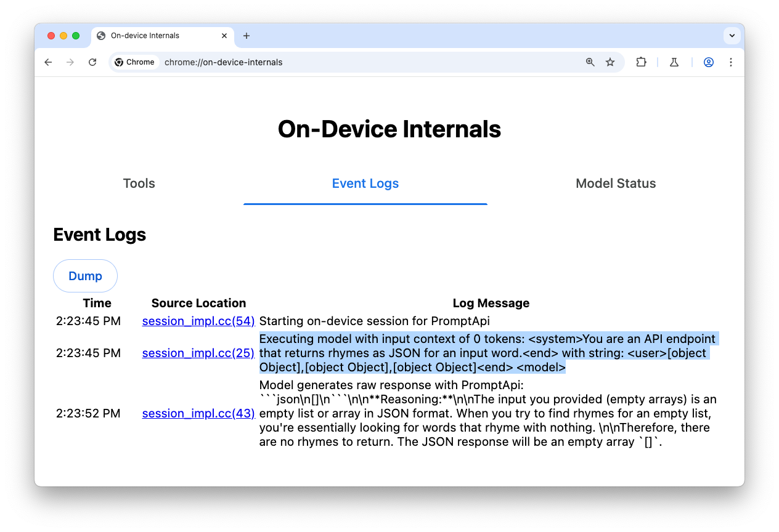This screenshot has width=779, height=532.
Task: Bookmark the page with the star icon
Action: [610, 62]
